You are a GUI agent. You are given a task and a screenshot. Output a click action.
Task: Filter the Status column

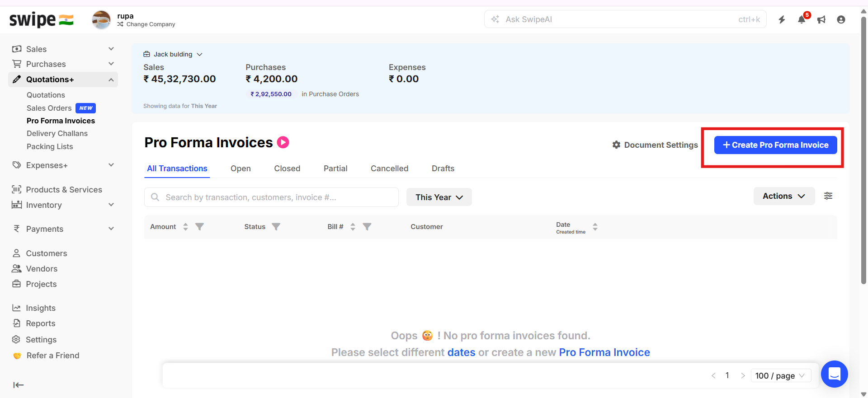(x=276, y=227)
